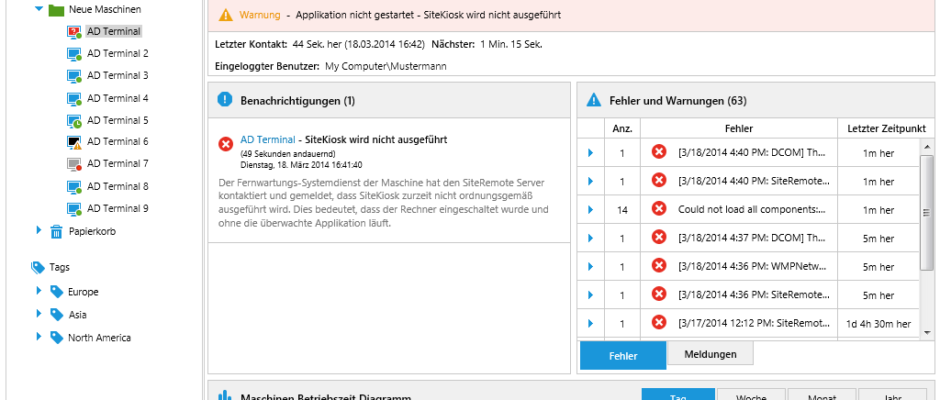The image size is (940, 400).
Task: Click the error icon in the 'Could not load all components' row
Action: 658,209
